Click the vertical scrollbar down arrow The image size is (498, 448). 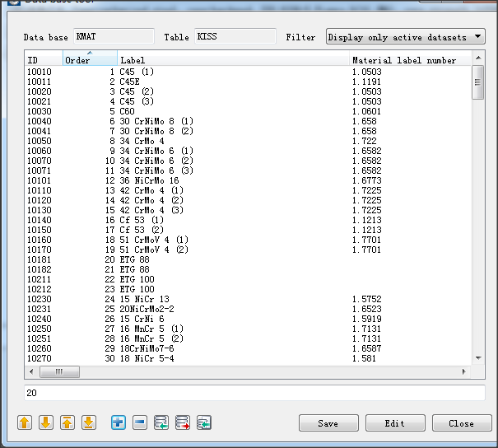coord(478,358)
